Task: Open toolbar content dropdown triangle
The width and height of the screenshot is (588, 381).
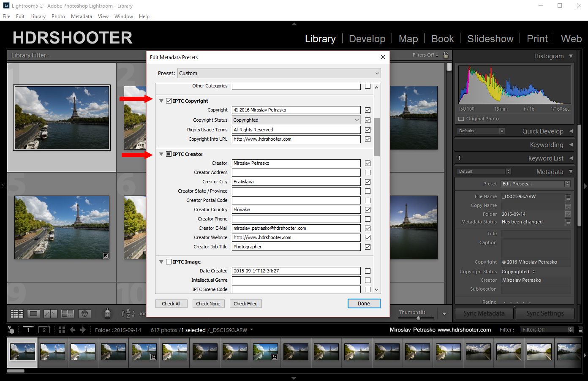Action: [444, 314]
